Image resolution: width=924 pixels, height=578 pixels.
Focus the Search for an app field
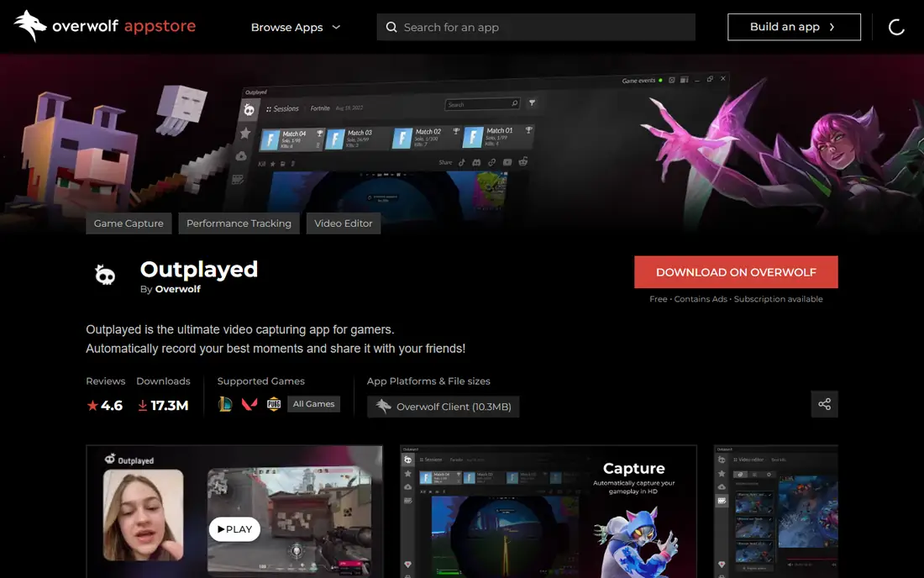point(536,27)
